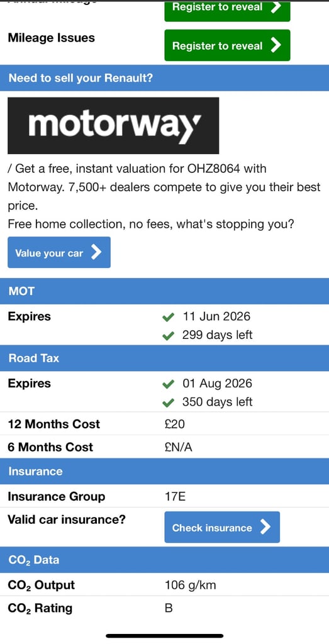Viewport: 329px width, 644px height.
Task: Click the green tick beside 299 days left
Action: pos(168,336)
